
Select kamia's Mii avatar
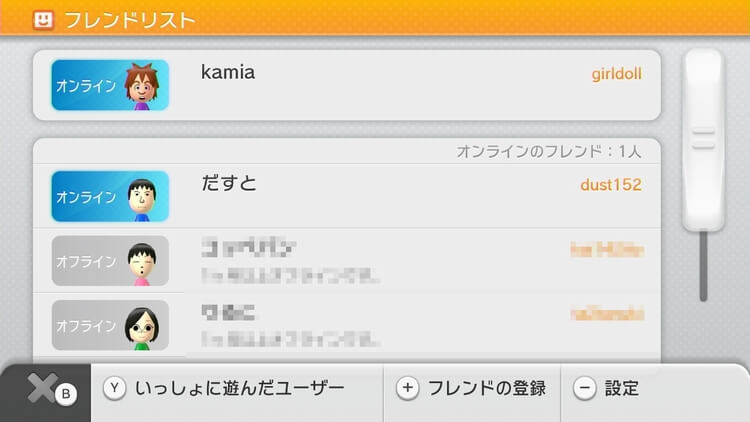[x=142, y=87]
